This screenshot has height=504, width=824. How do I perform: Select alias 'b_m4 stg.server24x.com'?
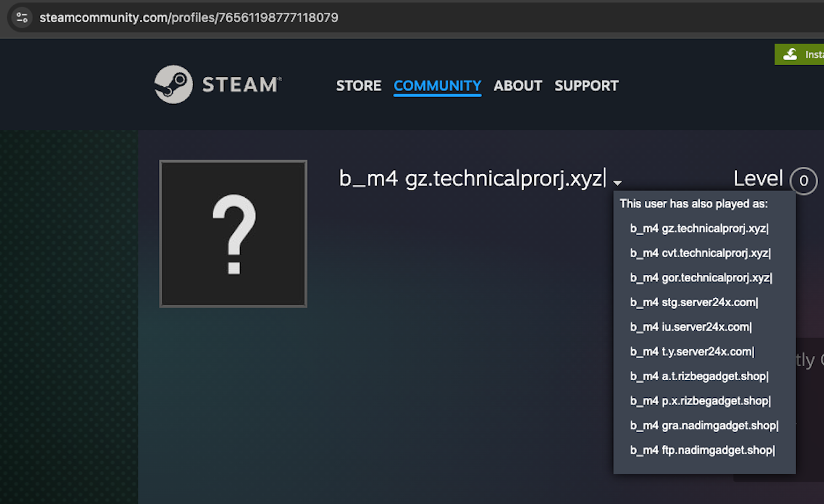694,302
